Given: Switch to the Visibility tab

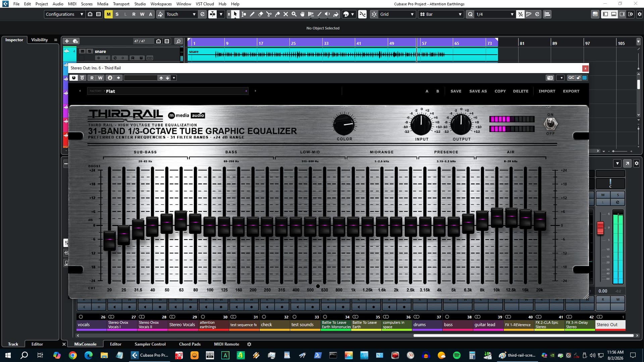Looking at the screenshot, I should pos(40,40).
